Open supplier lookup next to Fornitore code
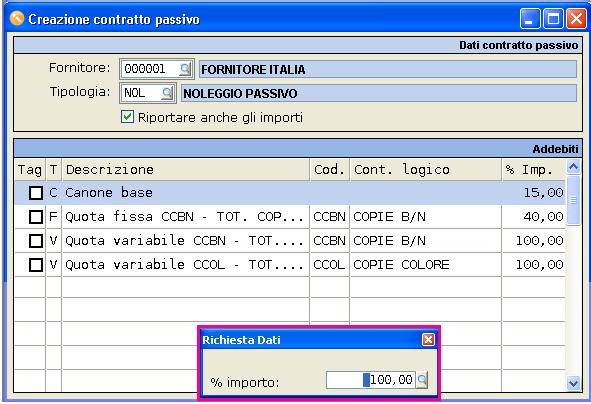 (185, 69)
